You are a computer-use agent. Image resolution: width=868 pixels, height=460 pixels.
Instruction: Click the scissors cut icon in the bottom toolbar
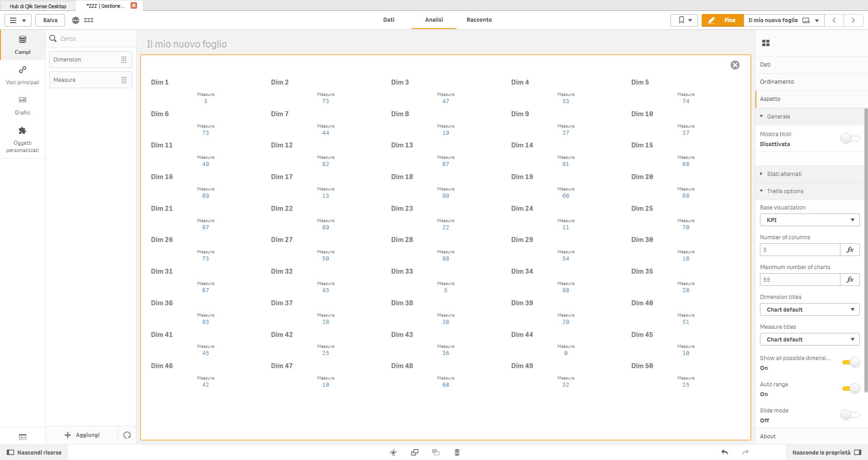point(393,452)
